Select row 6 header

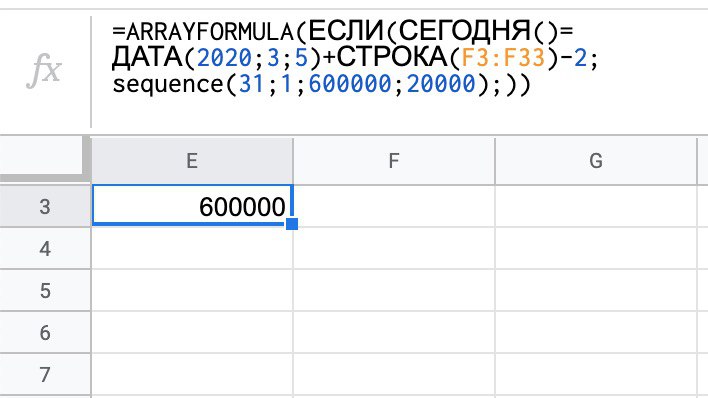click(x=45, y=332)
